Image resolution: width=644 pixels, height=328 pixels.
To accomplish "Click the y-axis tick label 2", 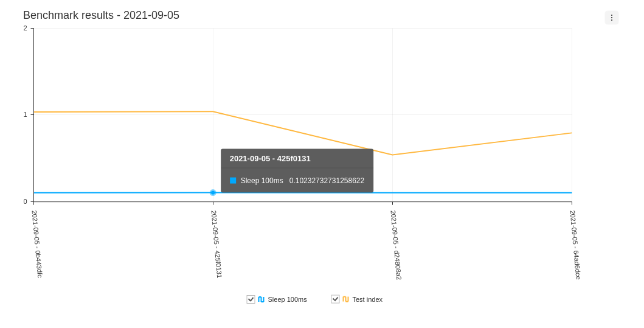I will tap(25, 28).
